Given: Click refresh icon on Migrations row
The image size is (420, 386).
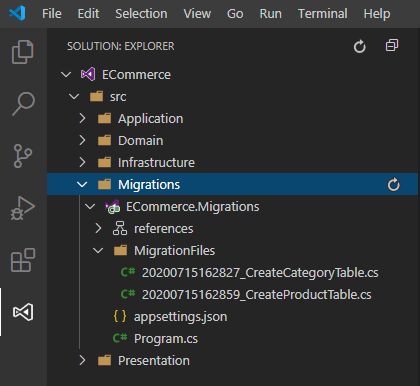Looking at the screenshot, I should (393, 184).
